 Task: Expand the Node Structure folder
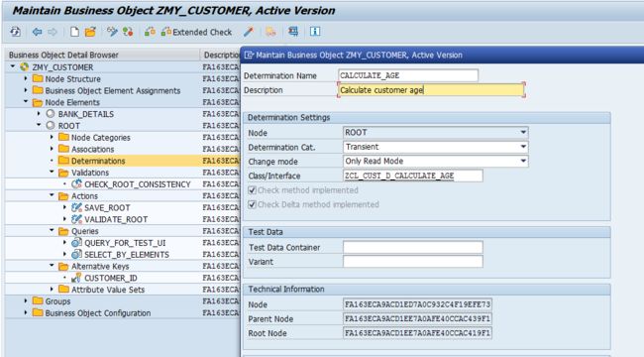click(26, 78)
